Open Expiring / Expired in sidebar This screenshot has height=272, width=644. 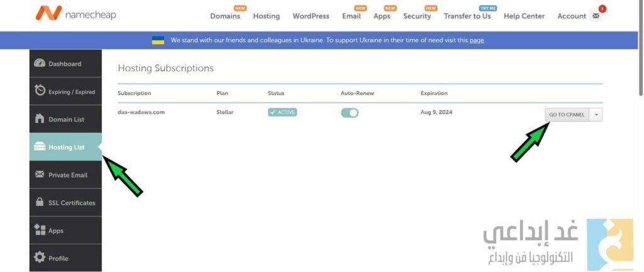tap(65, 91)
